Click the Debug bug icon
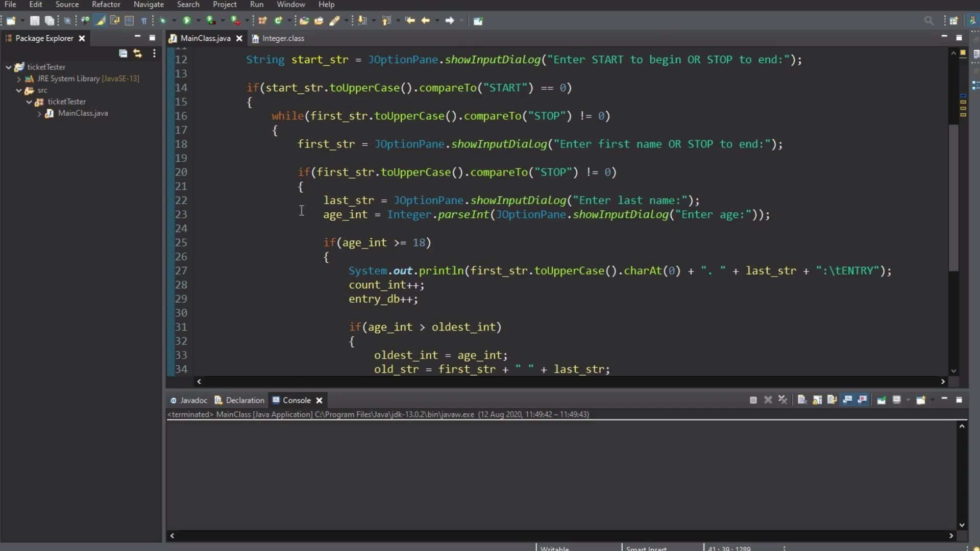 pyautogui.click(x=163, y=21)
